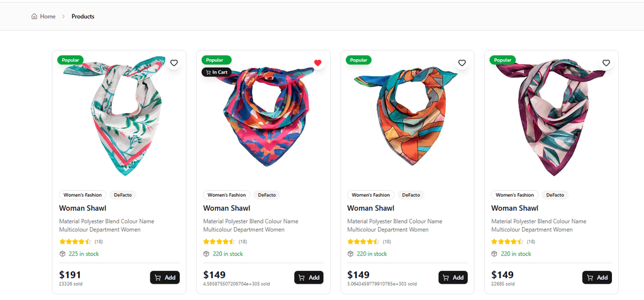644x300 pixels.
Task: Click the Home icon in breadcrumb
Action: (34, 16)
